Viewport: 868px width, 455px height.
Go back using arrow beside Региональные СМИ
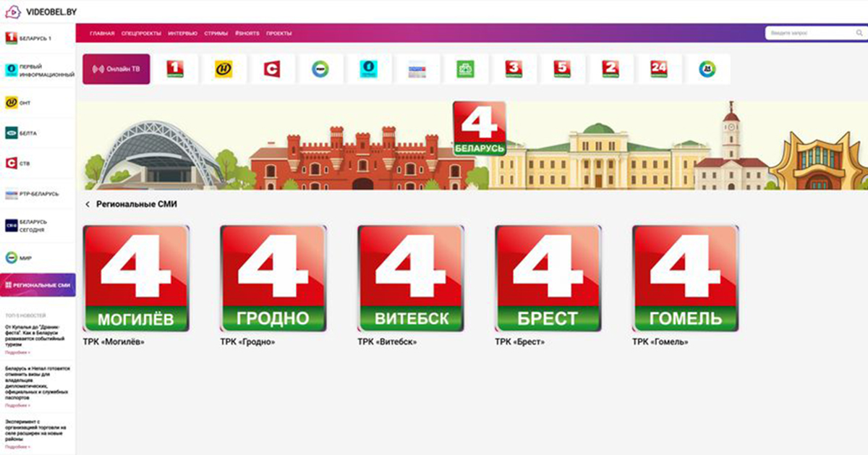pos(88,205)
